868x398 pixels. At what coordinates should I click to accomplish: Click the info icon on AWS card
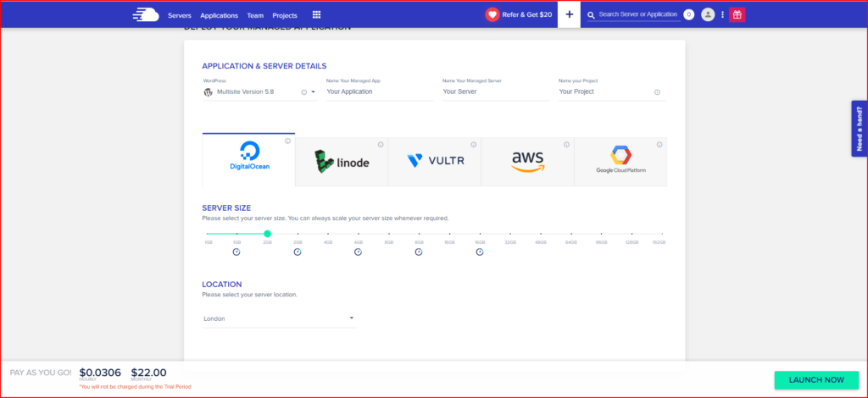[x=566, y=145]
